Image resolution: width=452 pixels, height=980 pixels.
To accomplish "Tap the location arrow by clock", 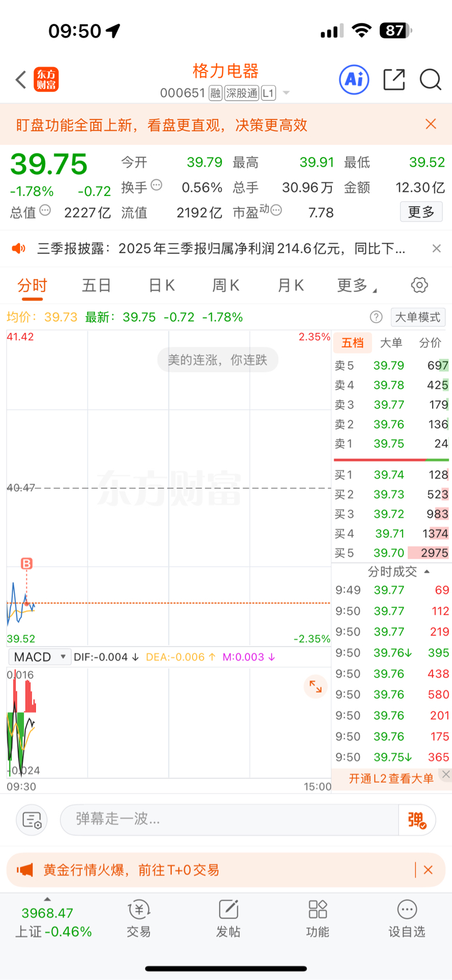I will [113, 31].
